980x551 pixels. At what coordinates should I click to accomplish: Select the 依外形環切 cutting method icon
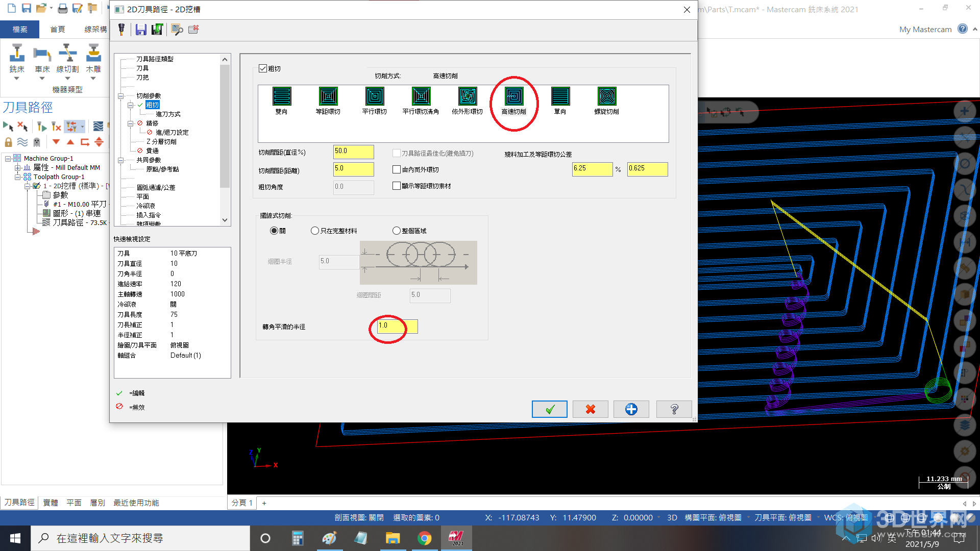coord(468,96)
